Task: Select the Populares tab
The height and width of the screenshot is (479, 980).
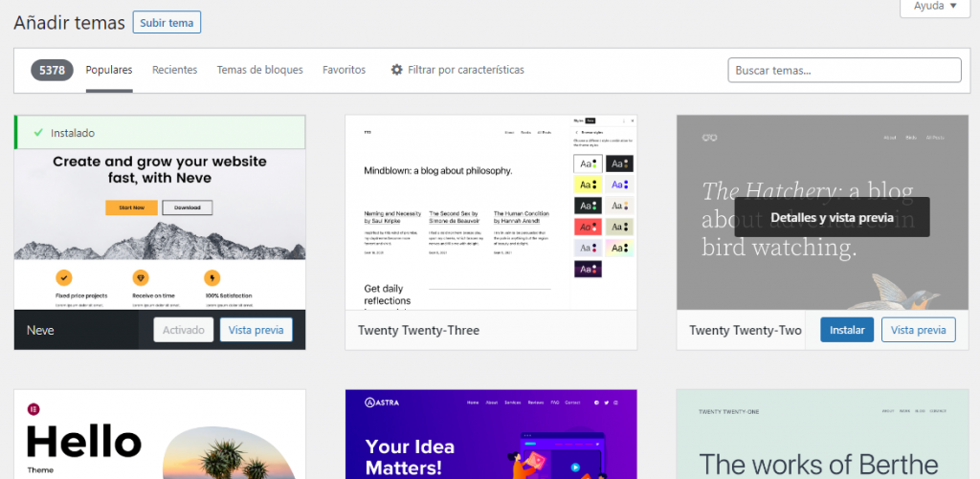Action: click(x=109, y=70)
